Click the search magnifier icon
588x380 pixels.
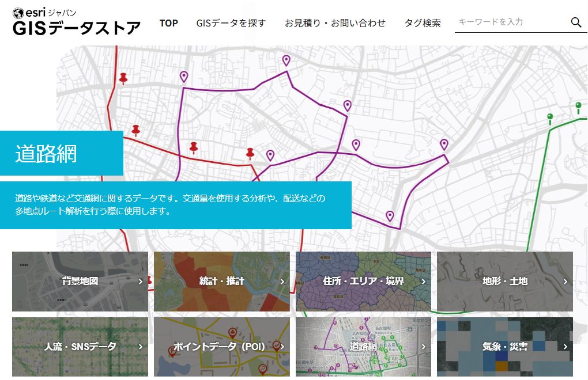576,22
